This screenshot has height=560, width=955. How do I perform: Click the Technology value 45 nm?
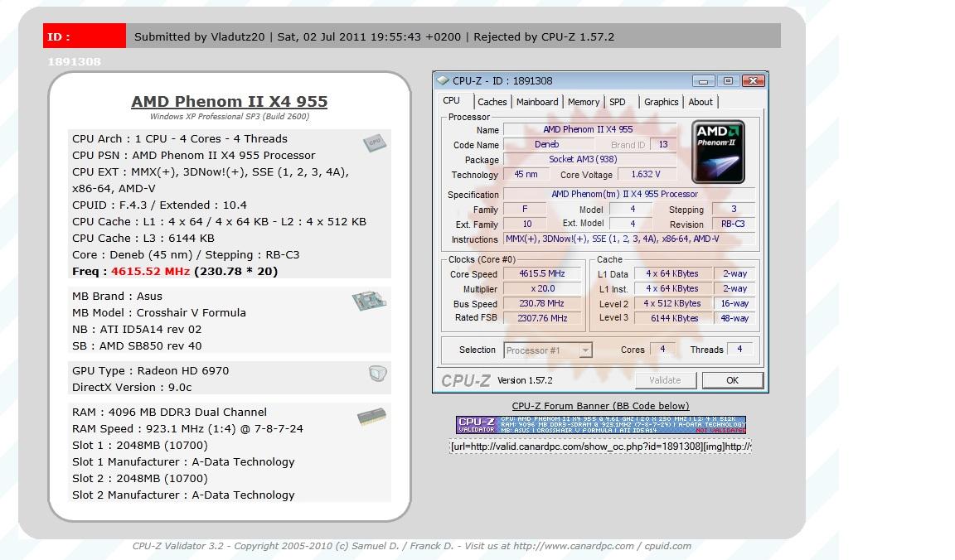[526, 175]
